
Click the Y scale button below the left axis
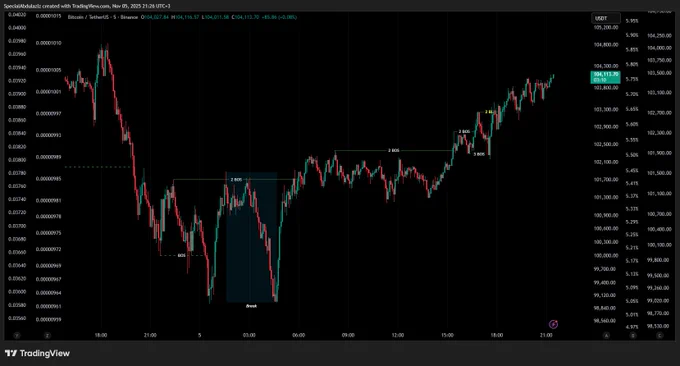pyautogui.click(x=16, y=335)
